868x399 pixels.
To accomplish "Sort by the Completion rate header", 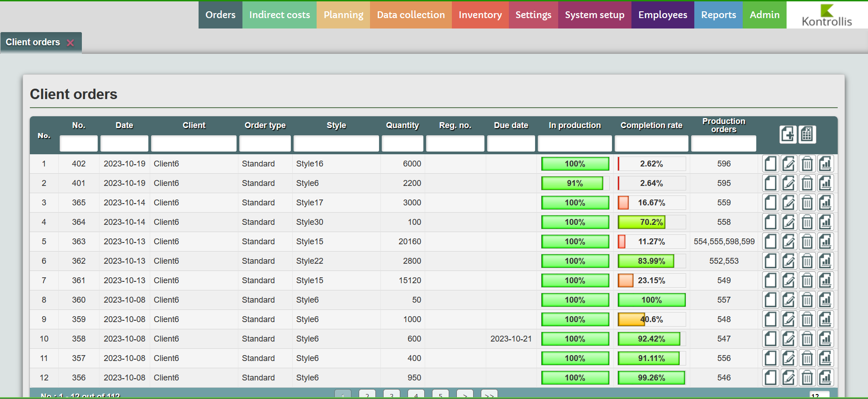I will (651, 125).
